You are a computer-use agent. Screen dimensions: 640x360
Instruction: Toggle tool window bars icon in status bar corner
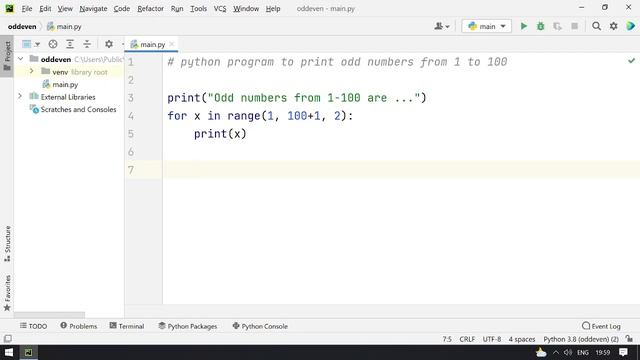[8, 339]
